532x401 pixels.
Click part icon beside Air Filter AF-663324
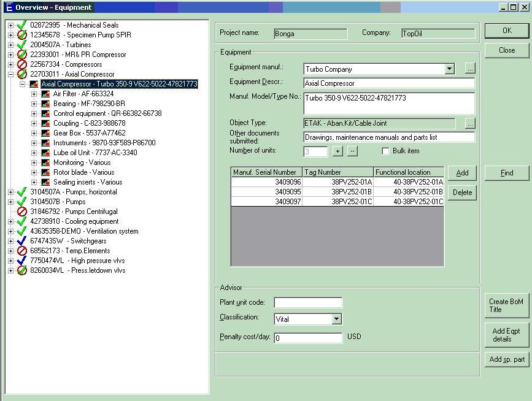click(45, 94)
